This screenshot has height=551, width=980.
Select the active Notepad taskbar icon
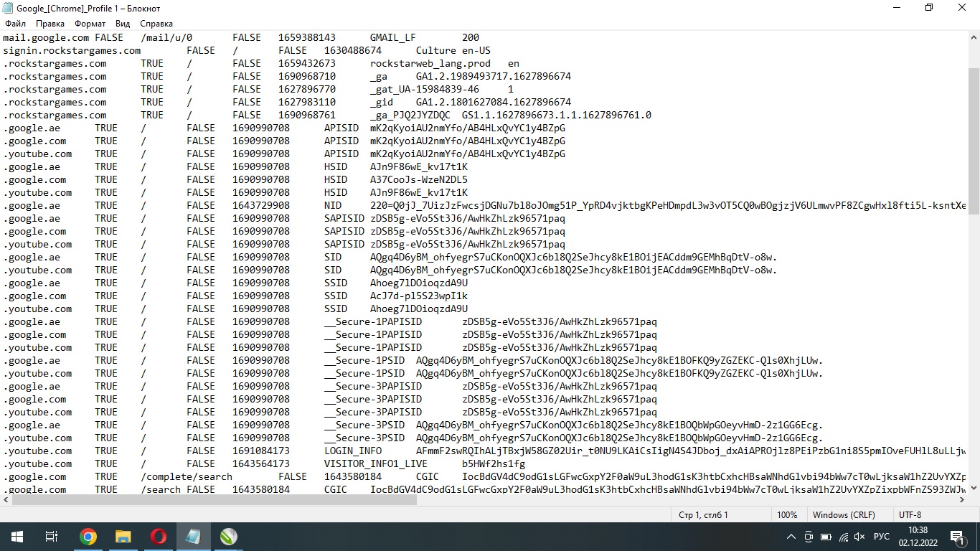193,537
